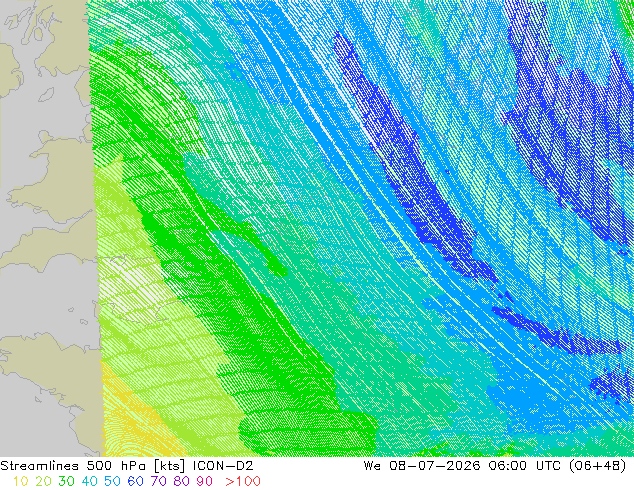The width and height of the screenshot is (634, 490).
Task: Click the 06:00 UTC time label
Action: (x=524, y=466)
